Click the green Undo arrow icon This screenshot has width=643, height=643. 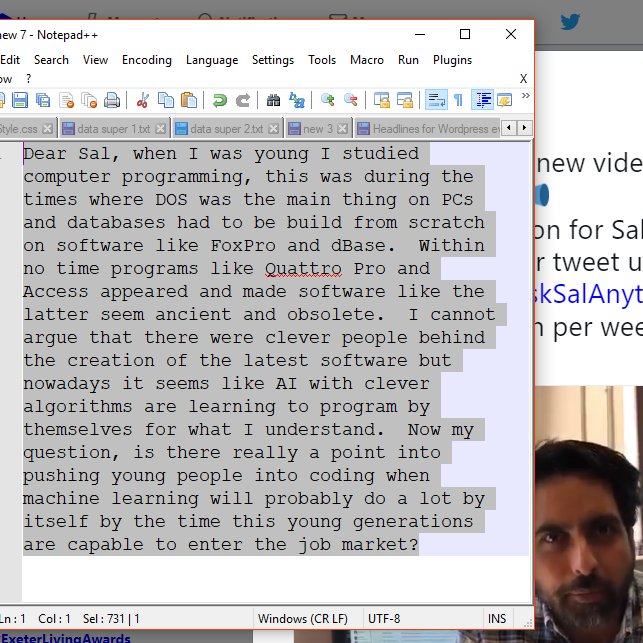(x=220, y=100)
